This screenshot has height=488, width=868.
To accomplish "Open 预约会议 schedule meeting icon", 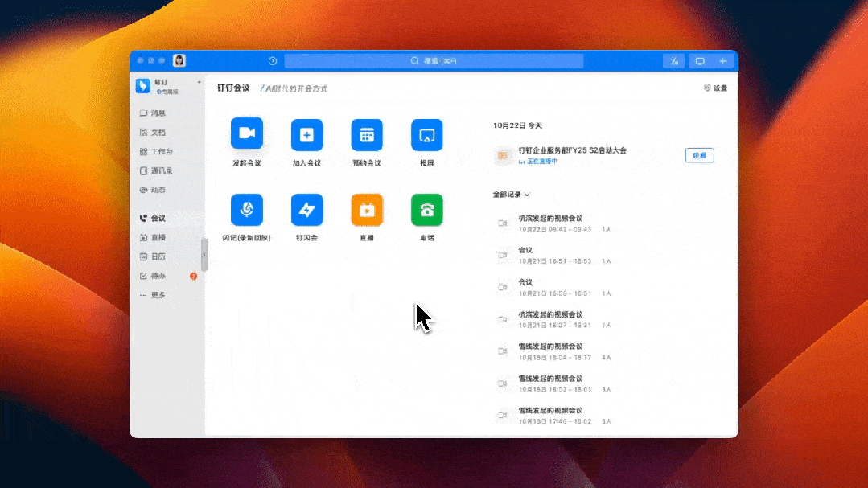I will click(x=367, y=134).
